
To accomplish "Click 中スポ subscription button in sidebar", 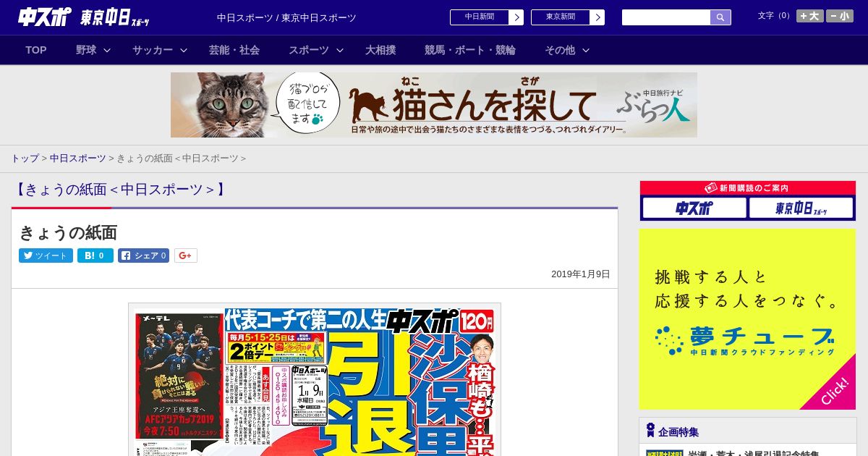I will [x=694, y=208].
